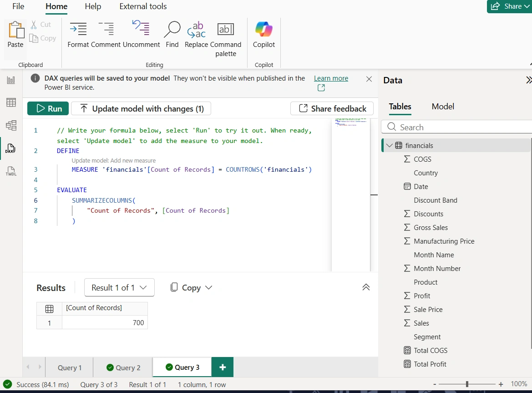Switch to Query 1 tab
Screen dimensions: 532x393
pyautogui.click(x=69, y=367)
